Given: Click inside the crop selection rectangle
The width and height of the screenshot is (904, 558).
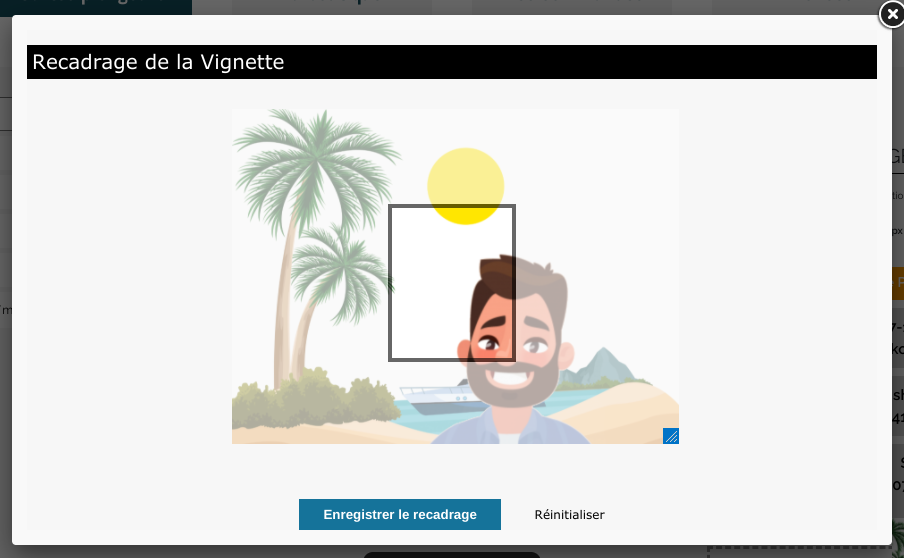Looking at the screenshot, I should coord(452,283).
